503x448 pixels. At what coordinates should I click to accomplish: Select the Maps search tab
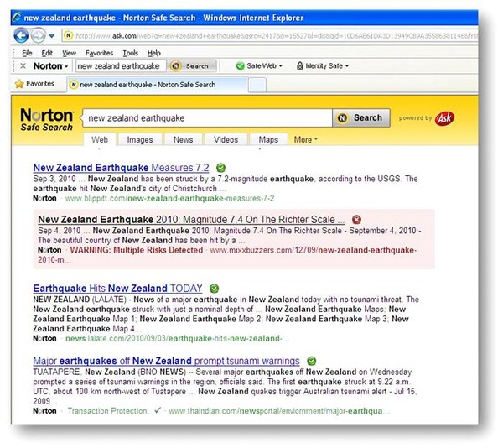pos(268,140)
